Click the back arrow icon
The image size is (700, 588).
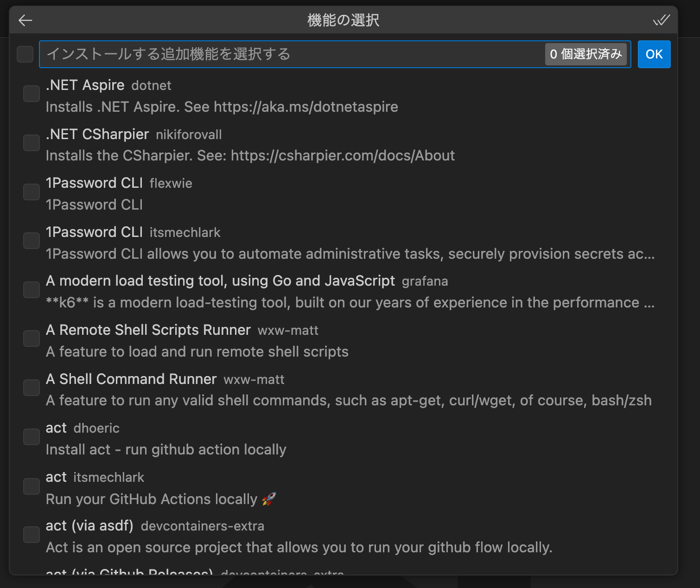coord(25,20)
